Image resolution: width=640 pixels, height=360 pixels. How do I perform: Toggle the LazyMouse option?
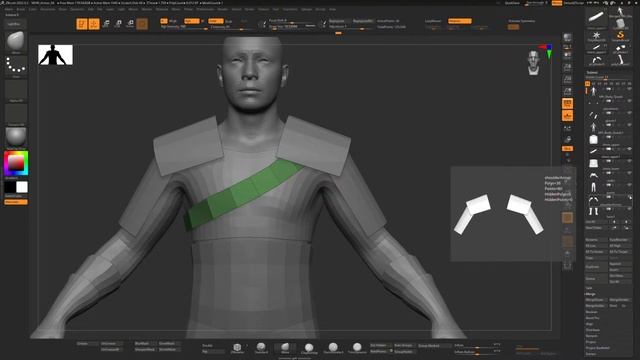tap(433, 21)
